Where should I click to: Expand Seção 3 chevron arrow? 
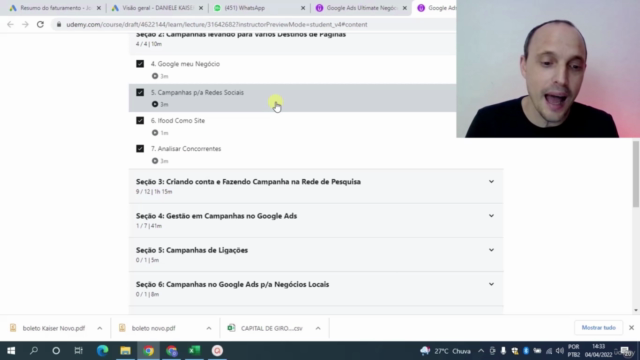pos(491,182)
